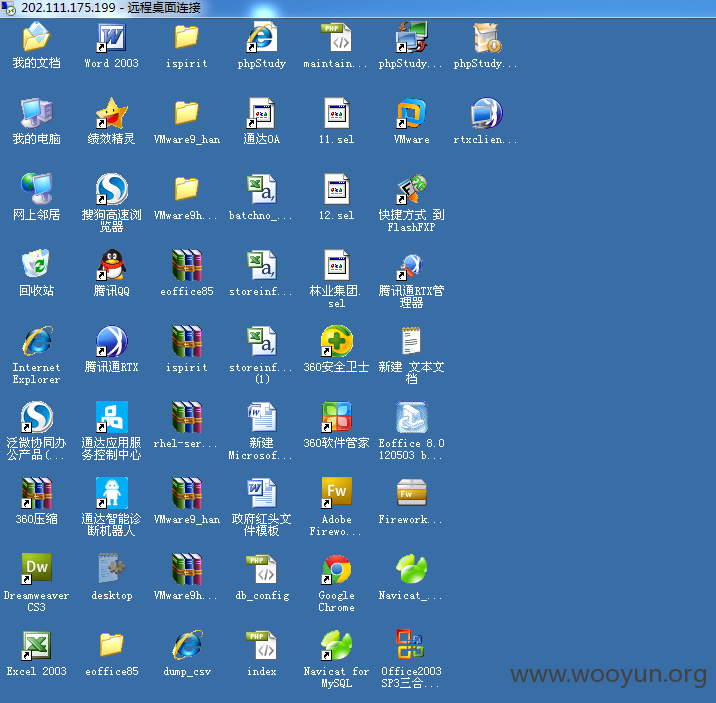This screenshot has height=703, width=716.
Task: Open the eoffice85 folder
Action: (111, 644)
